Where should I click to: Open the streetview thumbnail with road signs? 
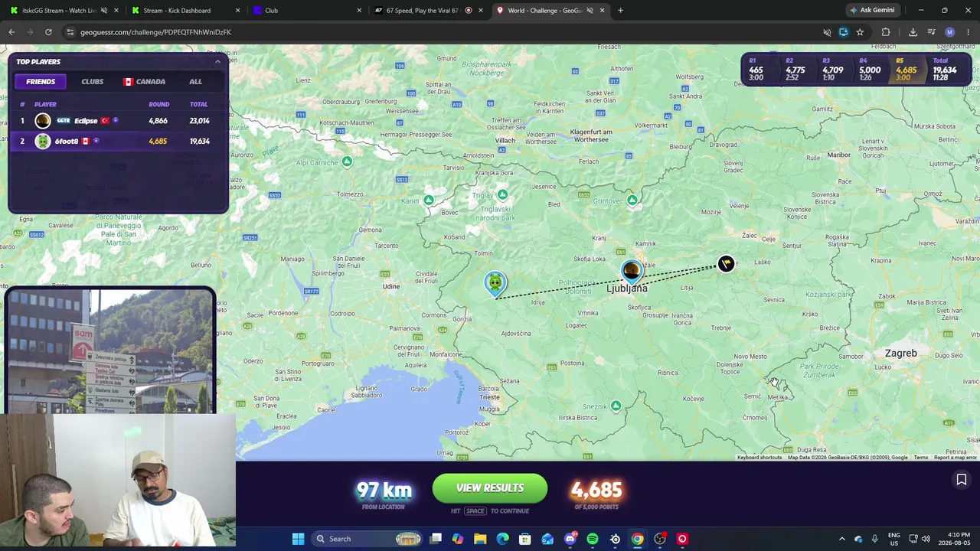pyautogui.click(x=110, y=350)
